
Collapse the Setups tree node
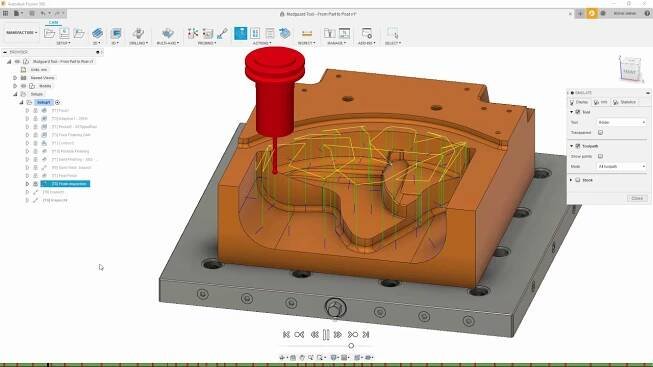click(x=15, y=94)
